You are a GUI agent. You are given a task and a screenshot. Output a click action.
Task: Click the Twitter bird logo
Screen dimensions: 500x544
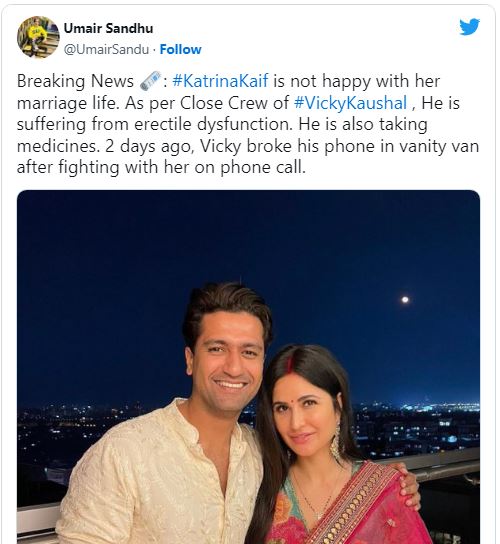click(469, 27)
